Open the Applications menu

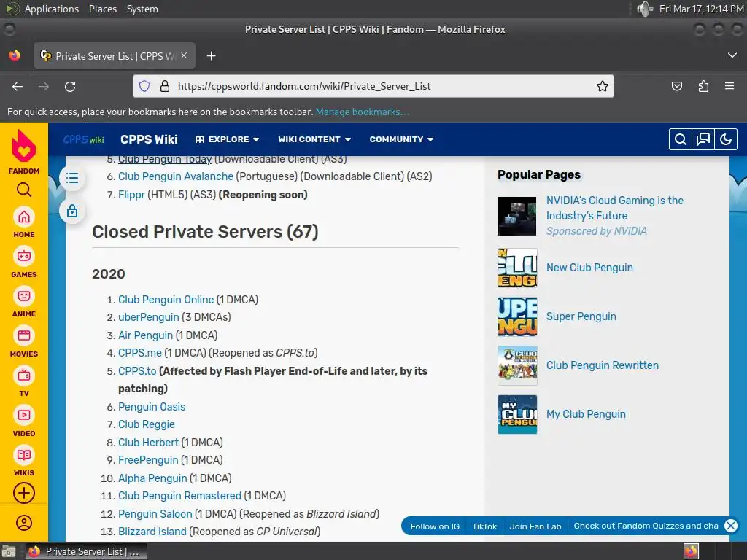point(52,9)
